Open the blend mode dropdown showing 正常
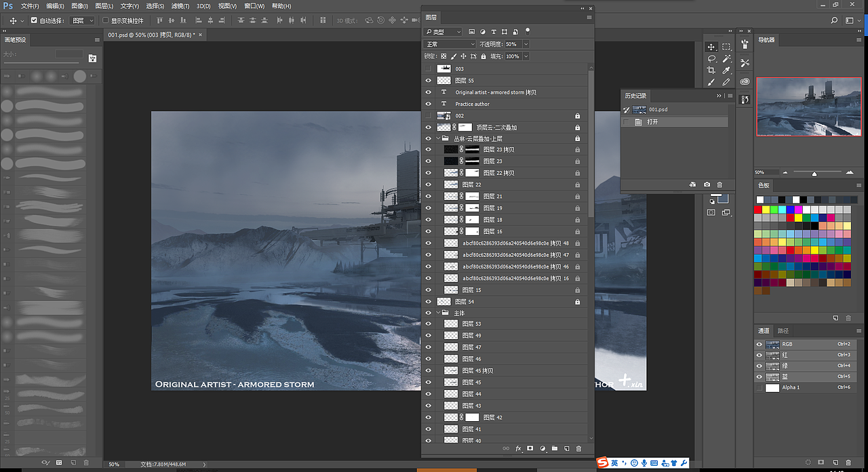 click(450, 44)
